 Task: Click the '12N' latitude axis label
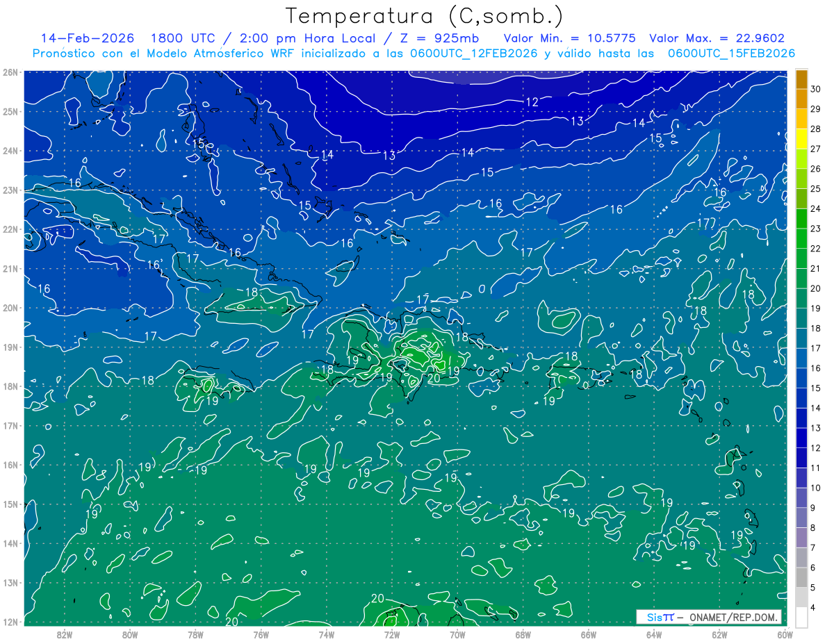10,622
